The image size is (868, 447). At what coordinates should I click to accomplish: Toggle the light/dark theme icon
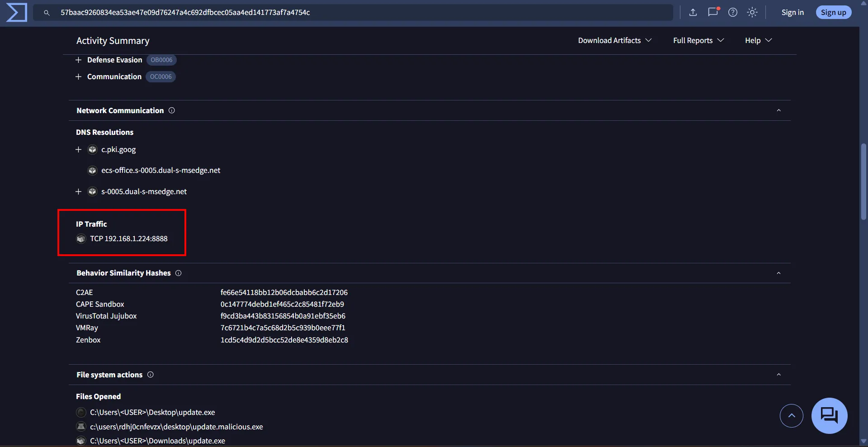pyautogui.click(x=752, y=12)
